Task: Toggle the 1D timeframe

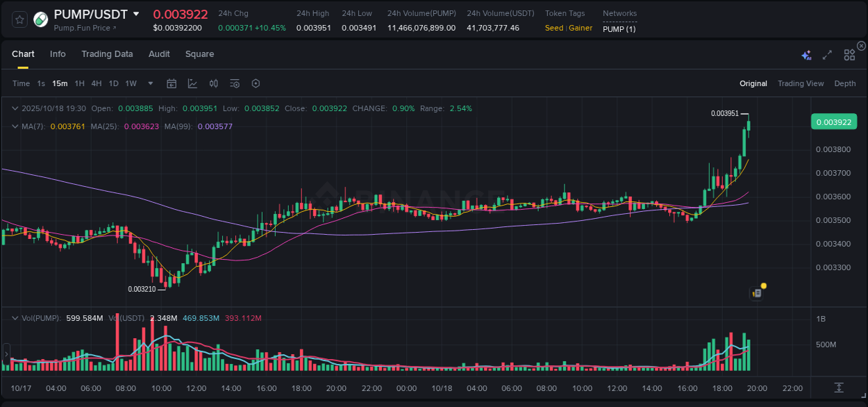Action: coord(113,83)
